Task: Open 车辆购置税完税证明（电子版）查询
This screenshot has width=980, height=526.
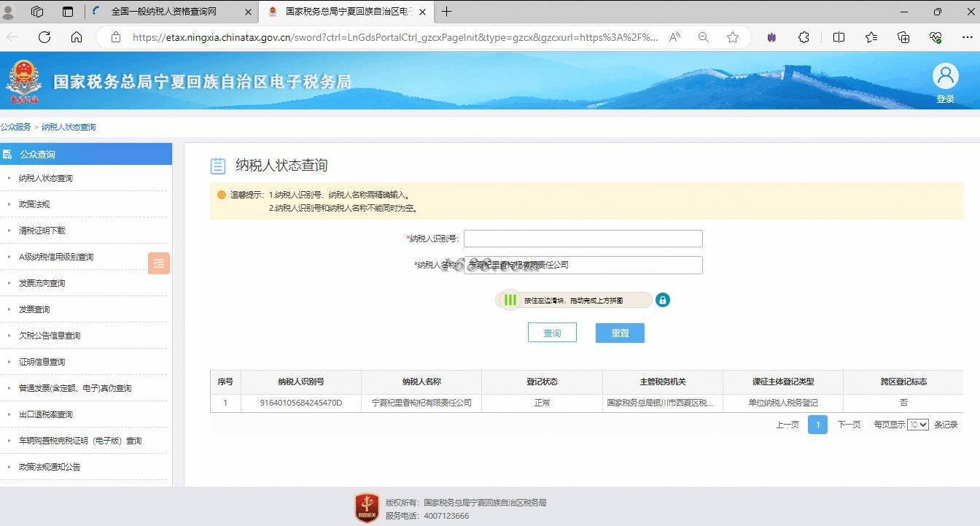Action: (x=80, y=441)
